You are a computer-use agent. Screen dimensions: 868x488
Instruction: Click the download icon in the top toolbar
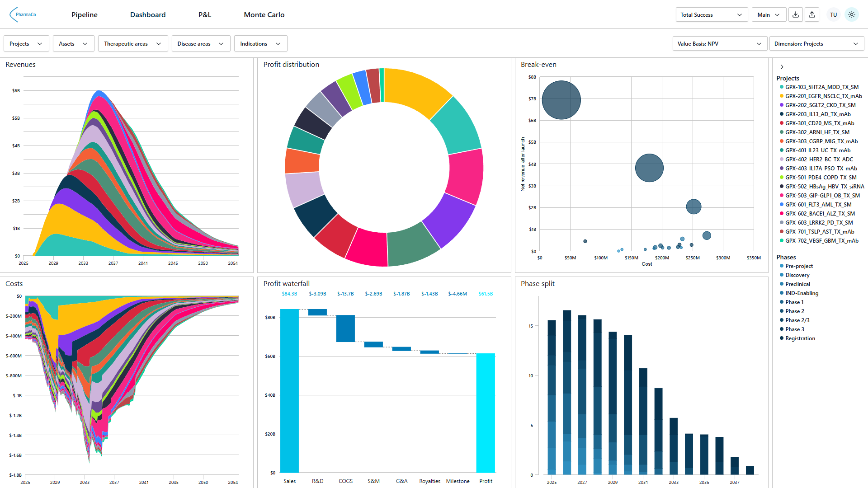tap(796, 14)
